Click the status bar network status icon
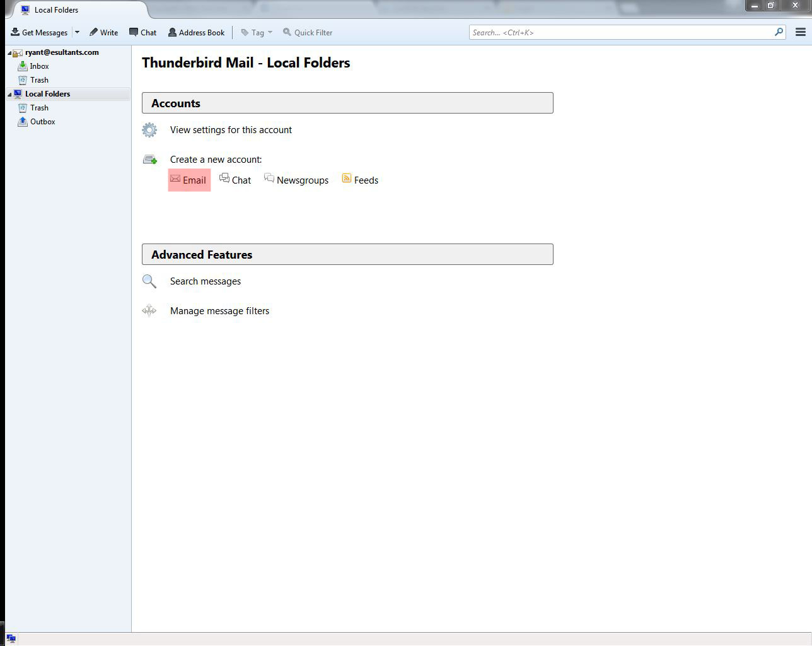The image size is (812, 646). coord(11,638)
